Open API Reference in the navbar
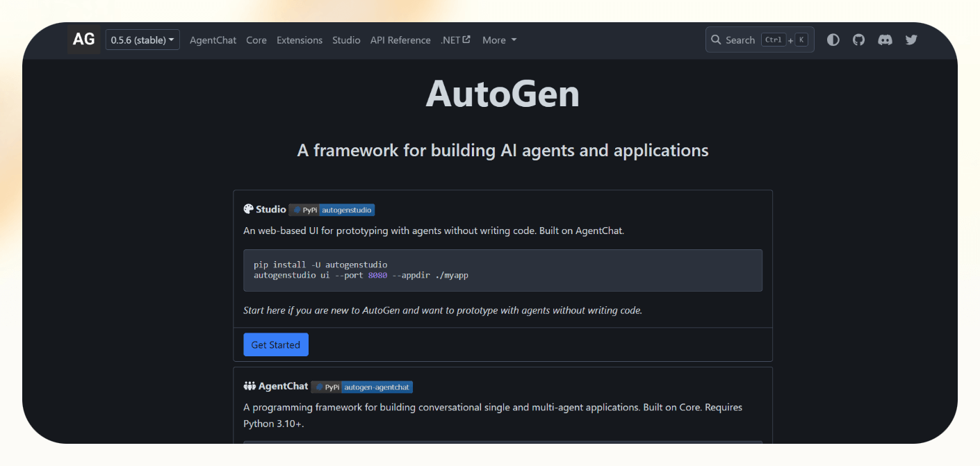Viewport: 980px width, 466px height. pyautogui.click(x=400, y=40)
